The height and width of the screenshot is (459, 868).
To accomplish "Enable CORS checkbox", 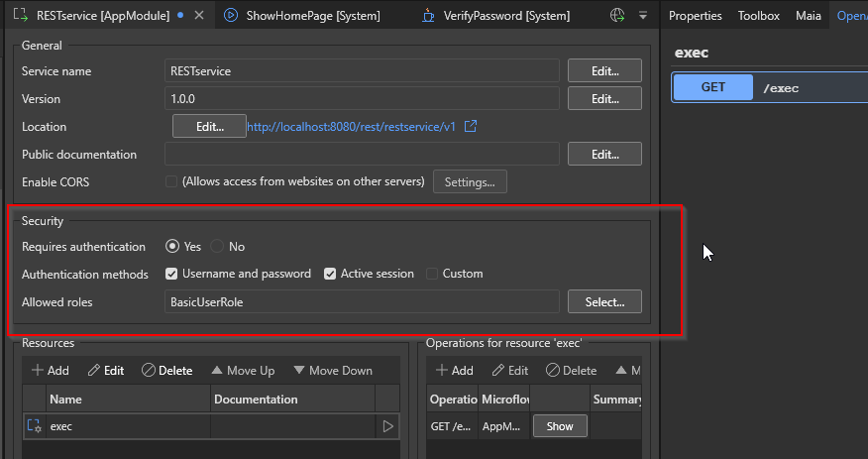I will pos(171,181).
